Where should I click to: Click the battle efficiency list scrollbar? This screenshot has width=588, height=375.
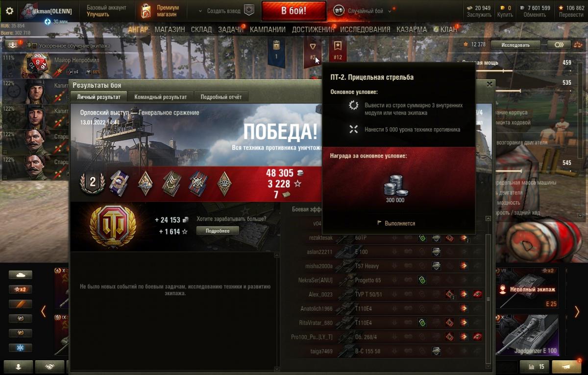pos(488,291)
